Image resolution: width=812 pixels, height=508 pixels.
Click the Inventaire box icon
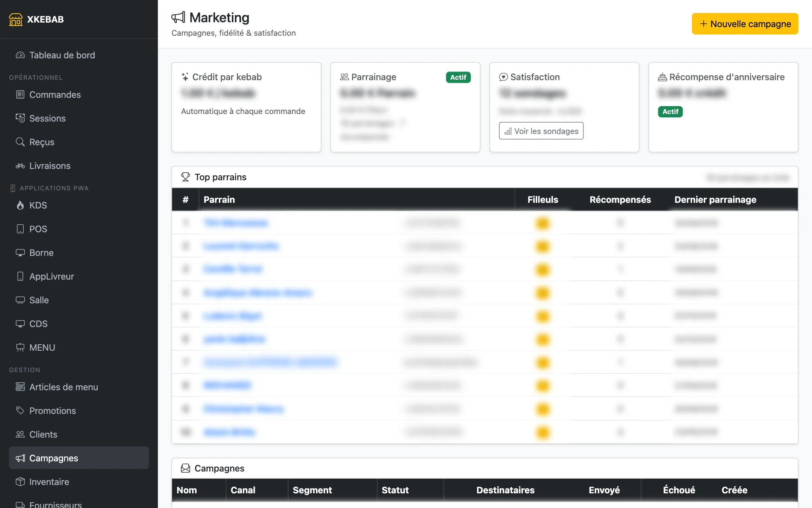click(x=20, y=482)
